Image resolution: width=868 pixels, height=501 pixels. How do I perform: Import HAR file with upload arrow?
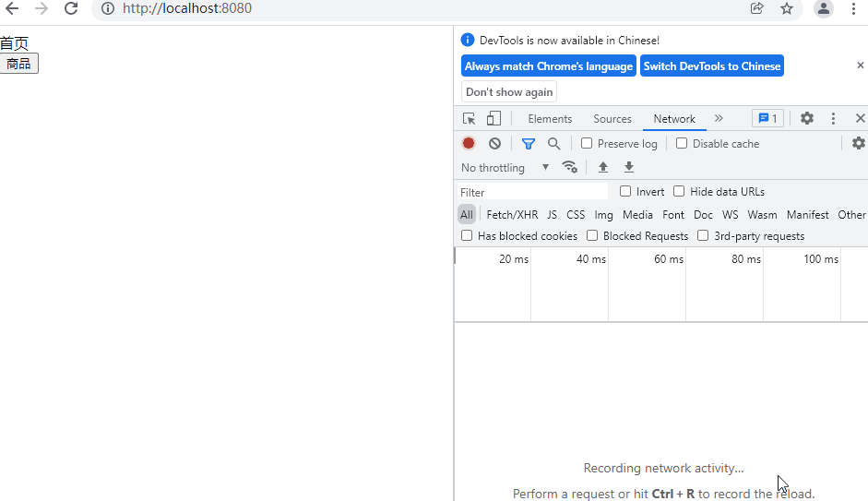(603, 167)
